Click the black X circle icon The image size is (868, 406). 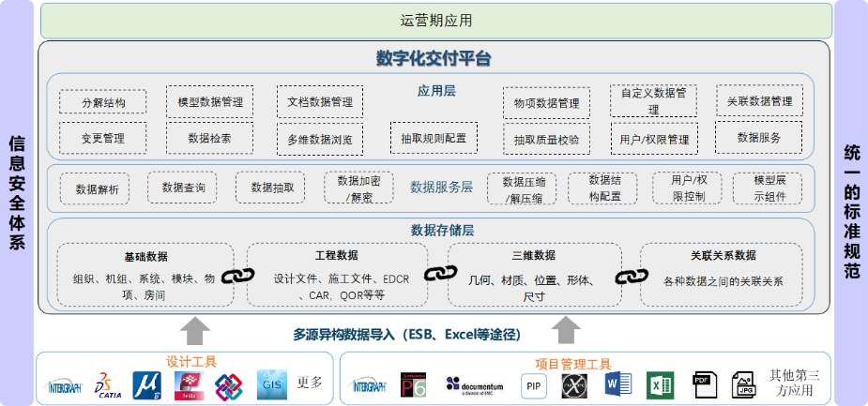point(574,385)
